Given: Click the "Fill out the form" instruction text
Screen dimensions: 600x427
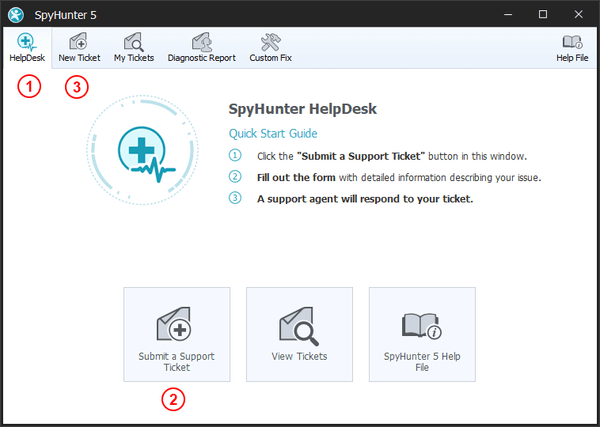Looking at the screenshot, I should 291,177.
